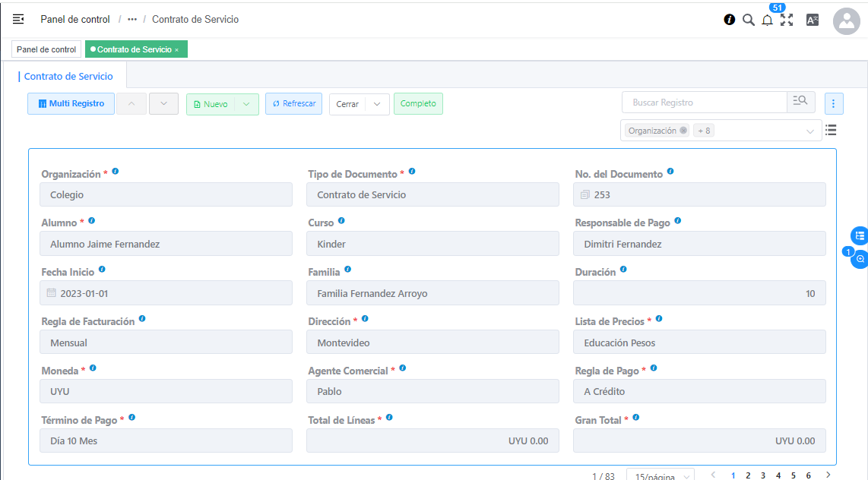
Task: Open the vertical three-dot actions menu
Action: pyautogui.click(x=834, y=103)
